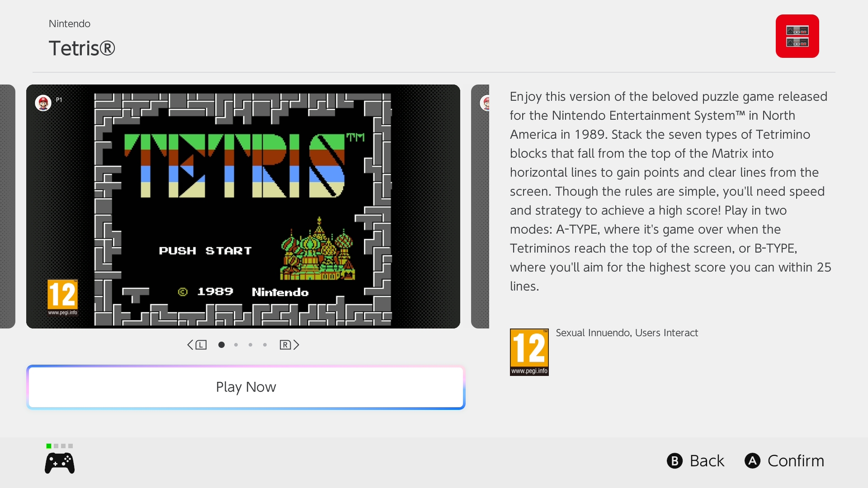This screenshot has width=868, height=488.
Task: Click the R shoulder button icon
Action: click(285, 345)
